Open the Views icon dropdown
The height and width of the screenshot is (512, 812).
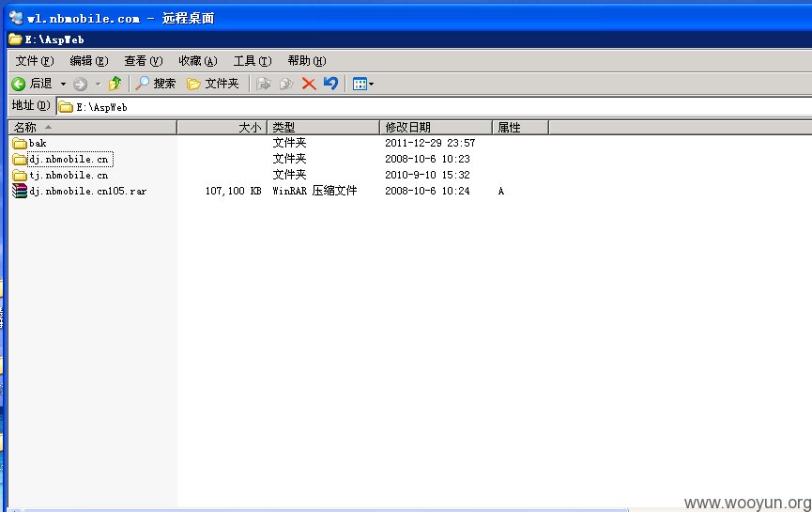tap(362, 84)
